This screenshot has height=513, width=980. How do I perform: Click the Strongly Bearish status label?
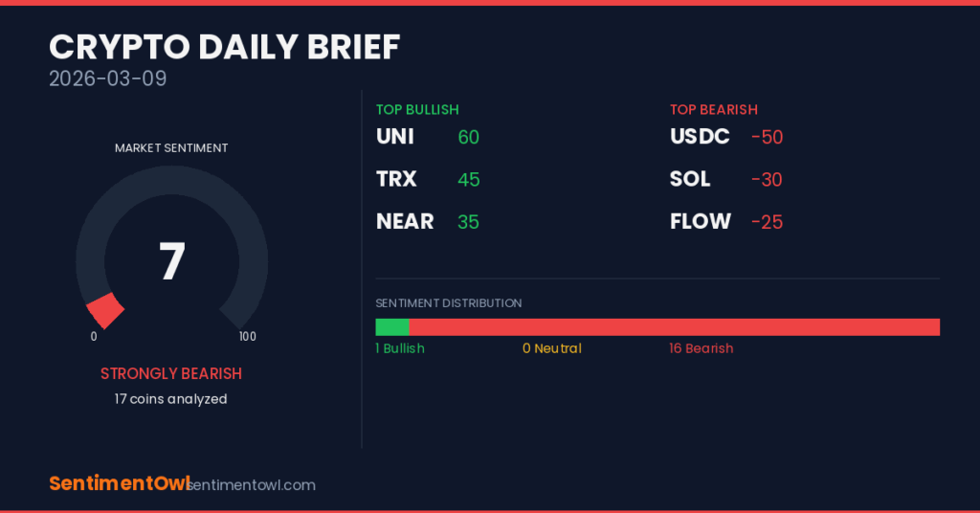click(171, 373)
